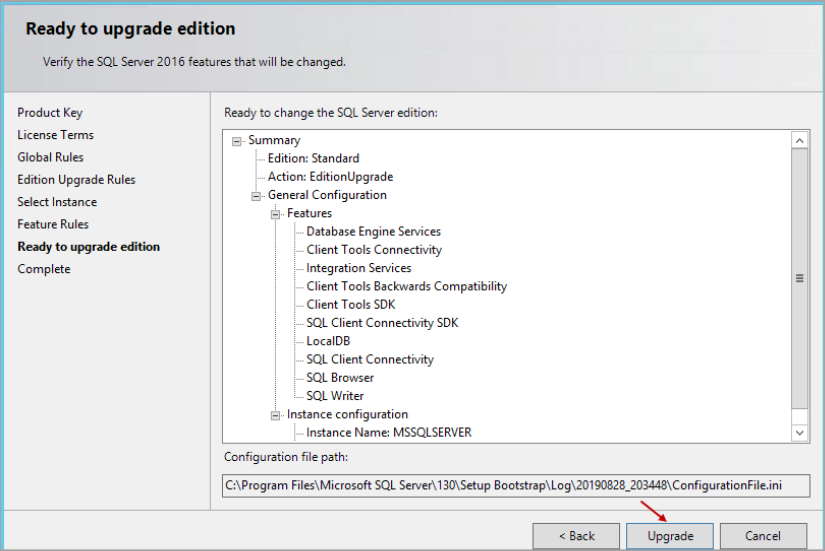Click the scroll up arrow of summary list
Image resolution: width=825 pixels, height=551 pixels.
point(799,141)
